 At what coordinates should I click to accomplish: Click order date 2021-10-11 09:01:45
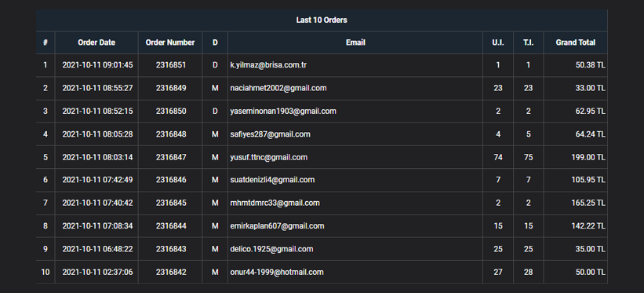[x=97, y=65]
